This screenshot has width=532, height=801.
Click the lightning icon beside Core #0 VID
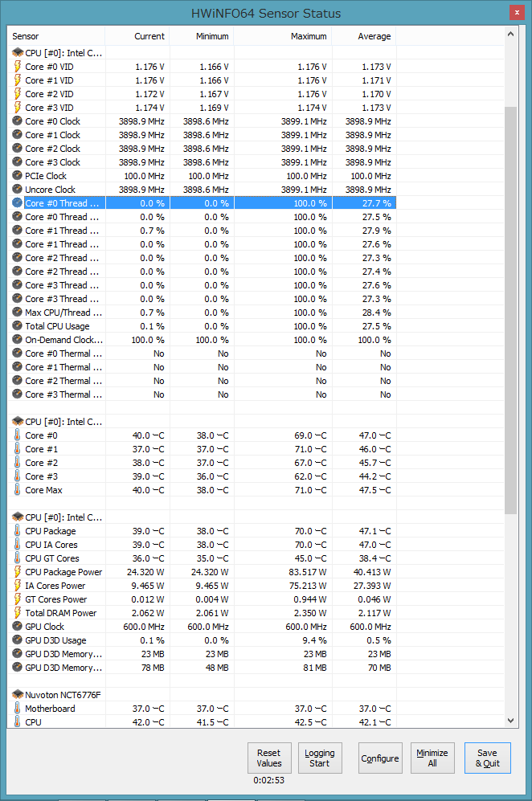pos(18,67)
